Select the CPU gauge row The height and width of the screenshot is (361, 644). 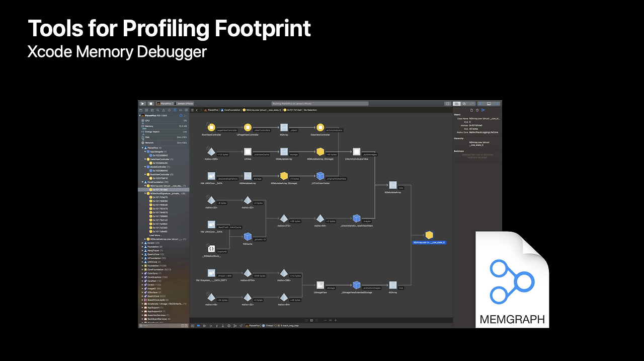point(164,121)
